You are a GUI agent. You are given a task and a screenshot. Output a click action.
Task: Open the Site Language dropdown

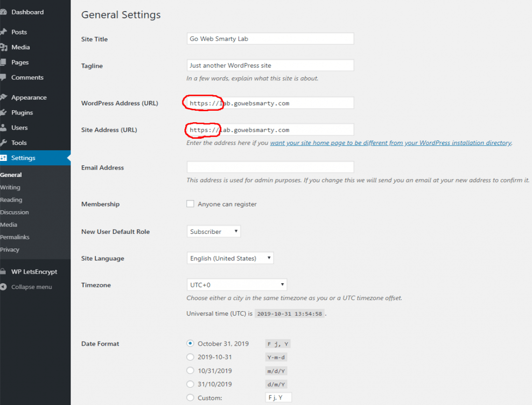pos(230,258)
